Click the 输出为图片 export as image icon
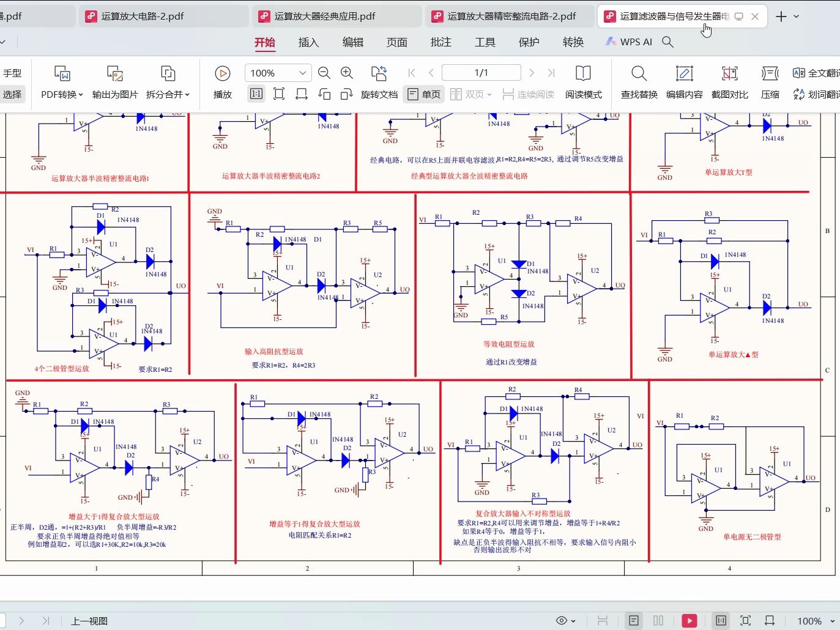The image size is (840, 630). point(115,73)
